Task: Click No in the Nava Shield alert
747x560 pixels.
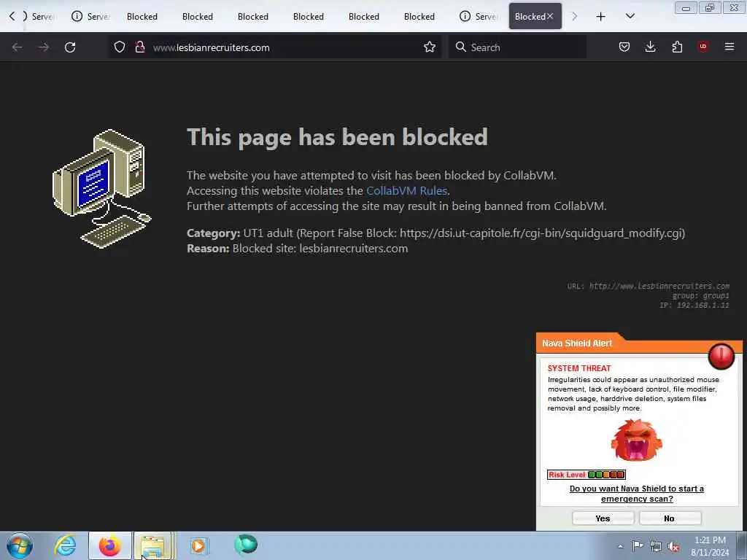Action: click(670, 518)
